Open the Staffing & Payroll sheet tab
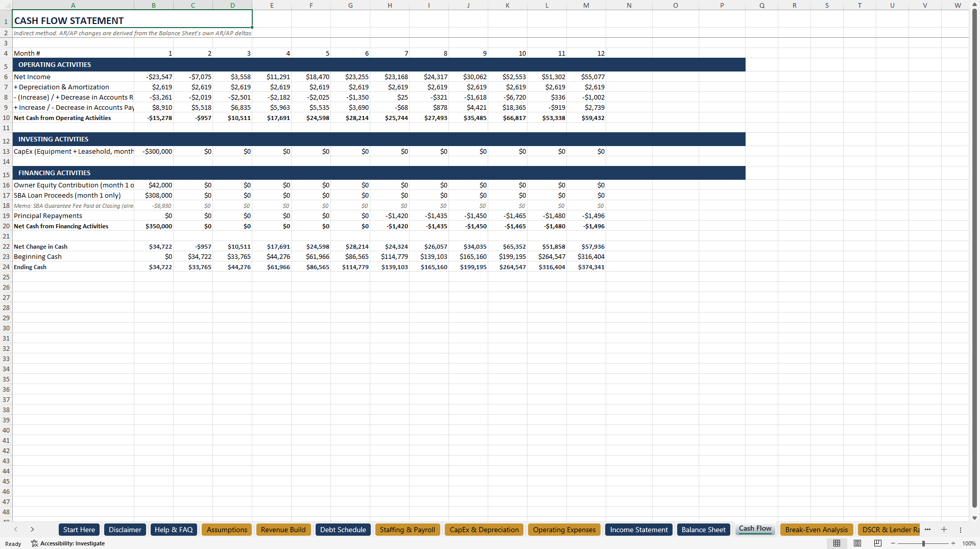Screen dimensions: 980x549 coord(408,530)
